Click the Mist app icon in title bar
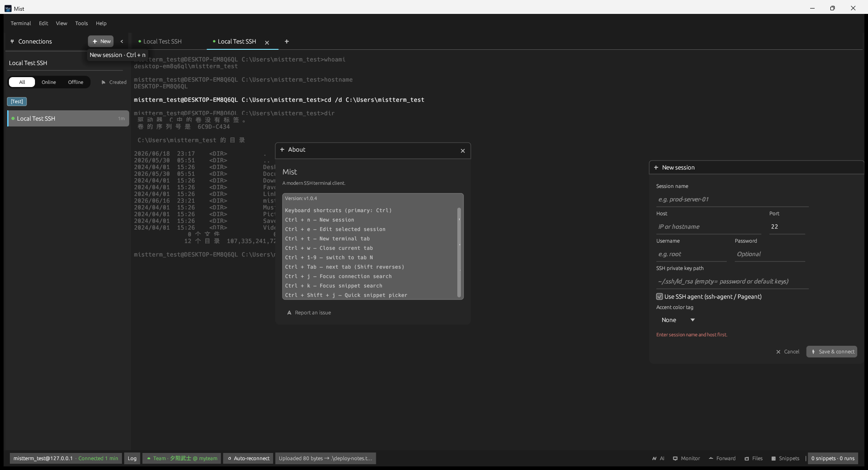The width and height of the screenshot is (868, 470). [x=8, y=8]
